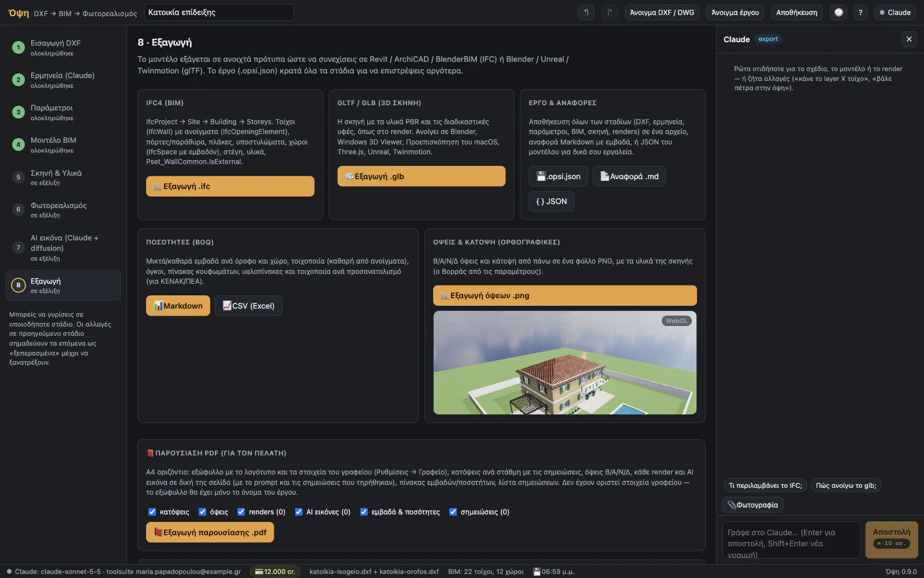
Task: Open help with the question mark icon
Action: 860,12
